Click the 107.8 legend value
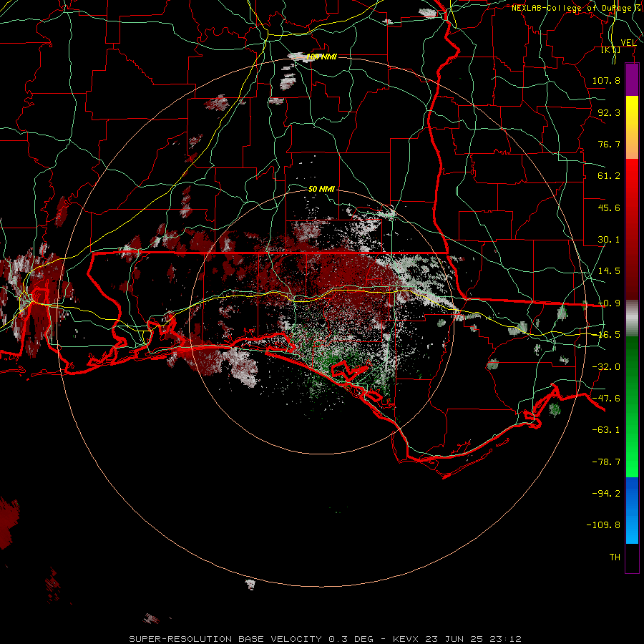 point(606,80)
